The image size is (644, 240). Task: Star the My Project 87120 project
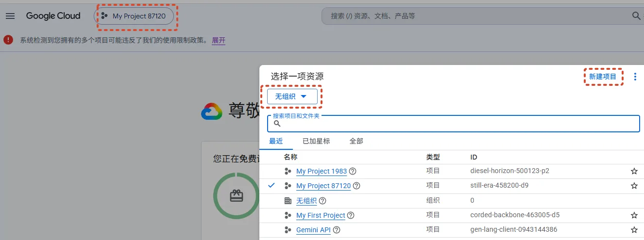click(634, 186)
